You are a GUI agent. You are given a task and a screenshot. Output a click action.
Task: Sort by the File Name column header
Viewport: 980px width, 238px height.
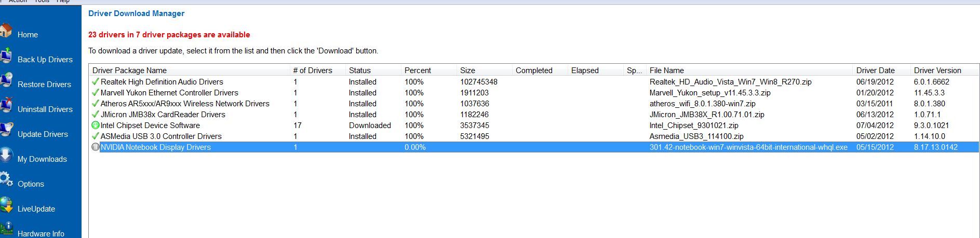(x=749, y=71)
